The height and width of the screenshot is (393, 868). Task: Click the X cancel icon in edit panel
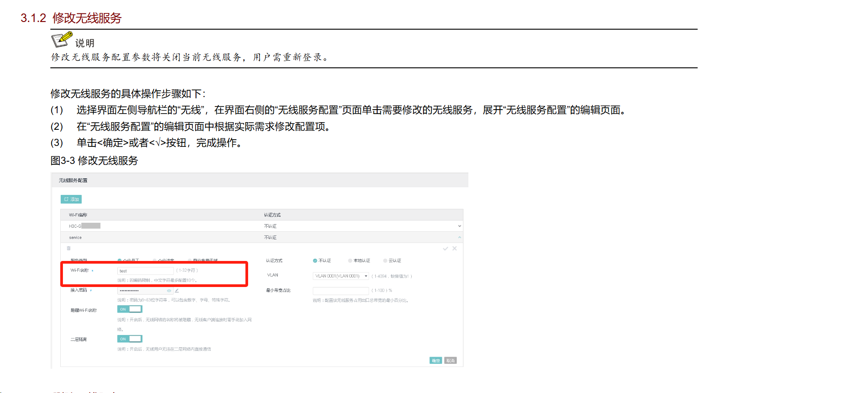point(454,248)
